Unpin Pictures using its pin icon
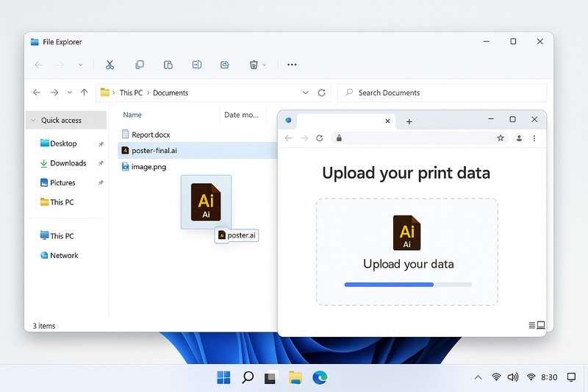This screenshot has width=588, height=392. (101, 182)
